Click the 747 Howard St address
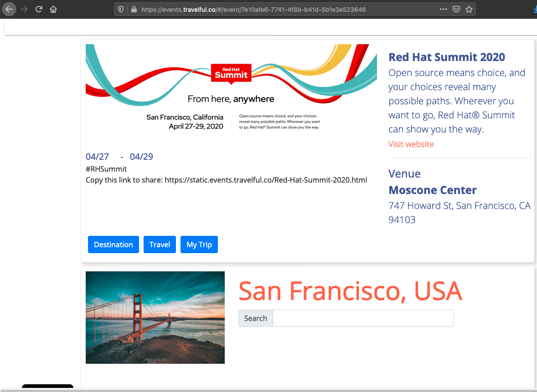537x392 pixels. pyautogui.click(x=460, y=213)
